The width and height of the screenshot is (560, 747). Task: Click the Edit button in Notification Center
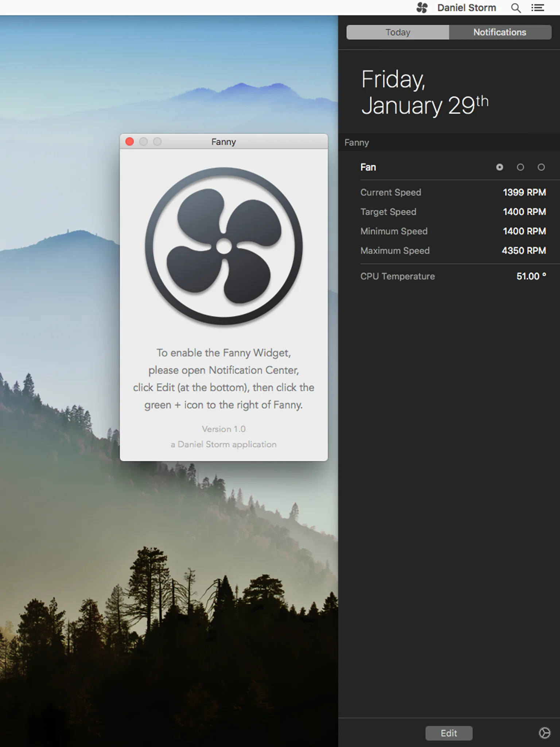tap(449, 733)
